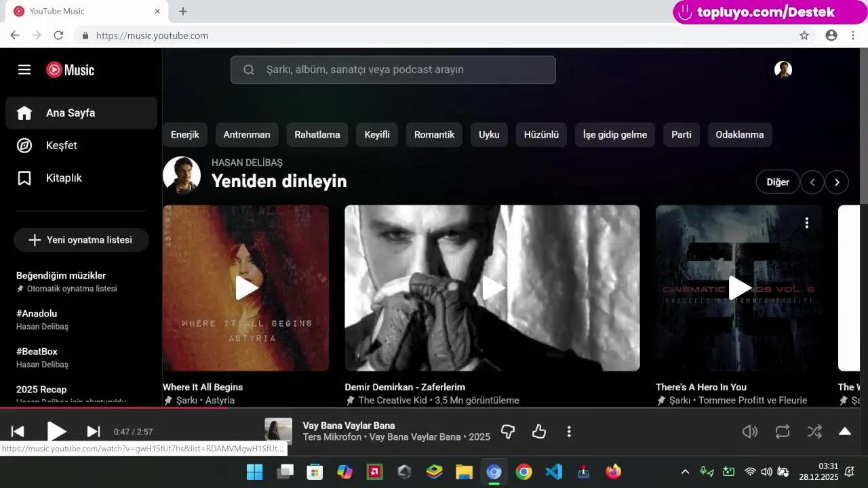
Task: Launch Visual Studio Code from taskbar
Action: pos(554,472)
